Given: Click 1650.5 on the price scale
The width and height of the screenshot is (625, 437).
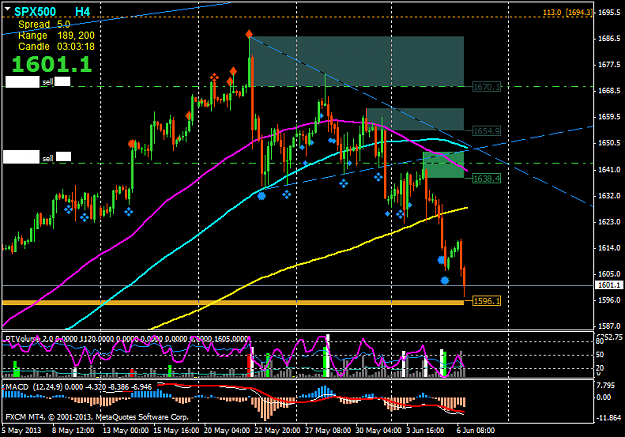Looking at the screenshot, I should (x=609, y=143).
